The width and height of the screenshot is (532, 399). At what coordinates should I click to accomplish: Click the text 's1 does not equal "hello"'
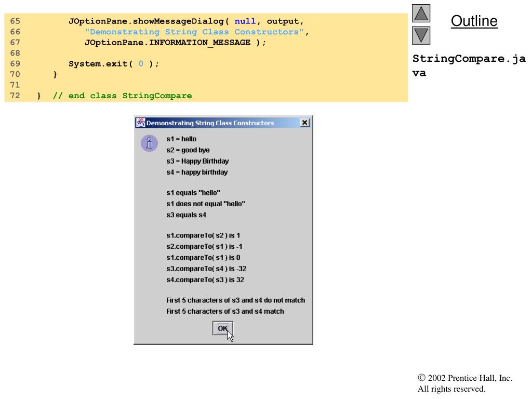206,204
